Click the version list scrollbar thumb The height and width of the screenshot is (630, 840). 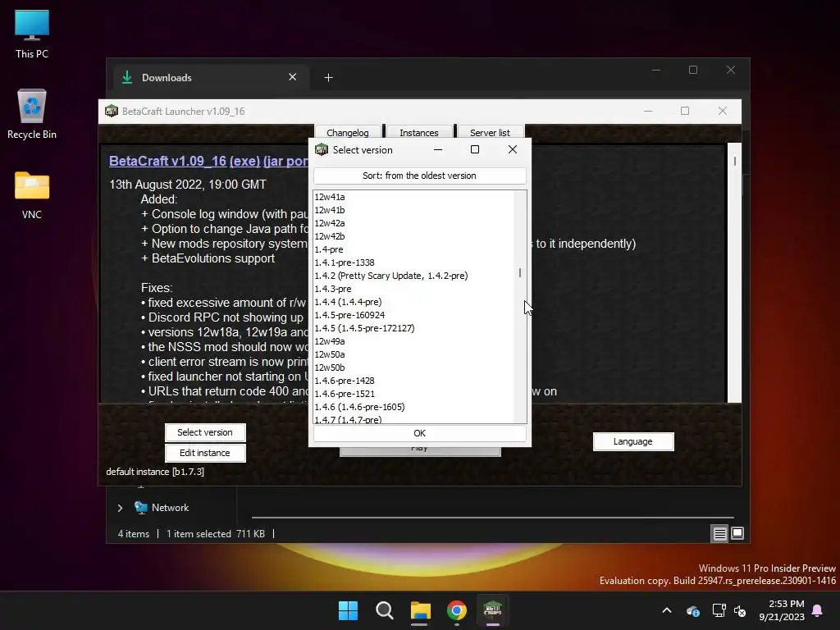click(x=519, y=272)
